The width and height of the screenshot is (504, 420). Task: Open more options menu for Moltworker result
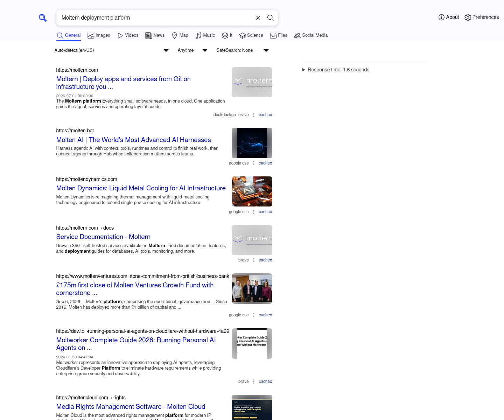(x=254, y=381)
